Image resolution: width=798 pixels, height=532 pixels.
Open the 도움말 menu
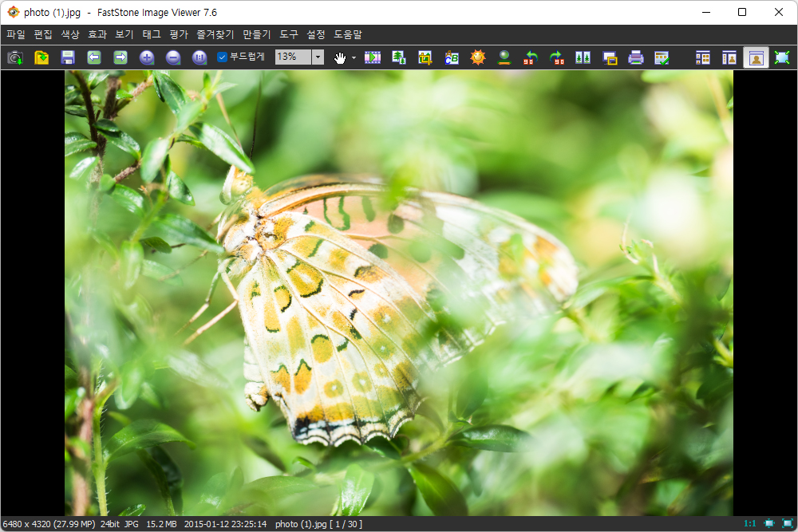coord(348,34)
